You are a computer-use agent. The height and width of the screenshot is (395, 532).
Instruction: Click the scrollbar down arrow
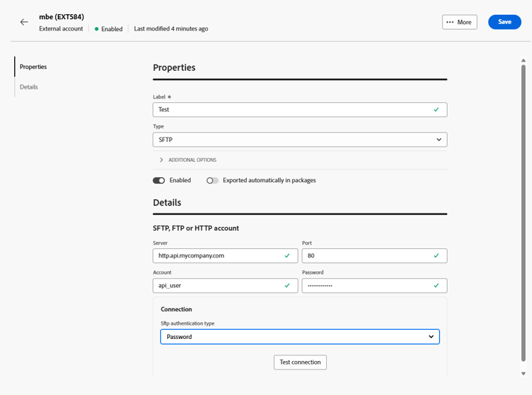(523, 374)
